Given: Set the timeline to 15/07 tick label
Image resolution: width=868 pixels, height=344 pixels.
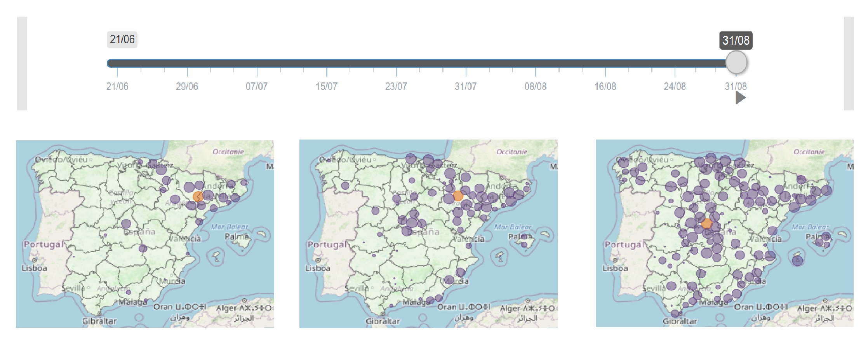Looking at the screenshot, I should (326, 86).
